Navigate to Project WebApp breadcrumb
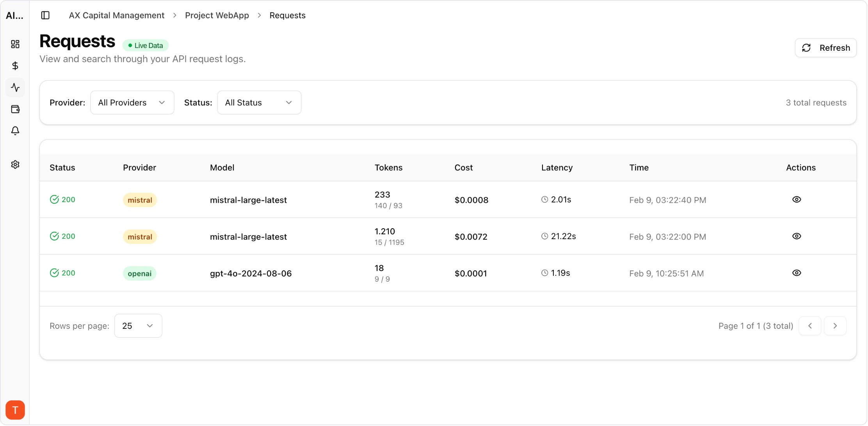 (x=217, y=15)
